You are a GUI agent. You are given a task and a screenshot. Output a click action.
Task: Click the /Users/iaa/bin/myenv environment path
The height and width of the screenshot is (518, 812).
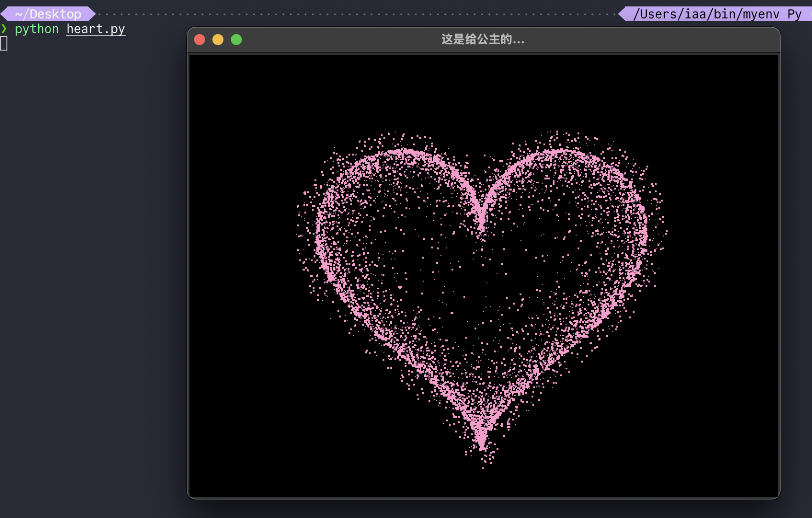coord(706,14)
